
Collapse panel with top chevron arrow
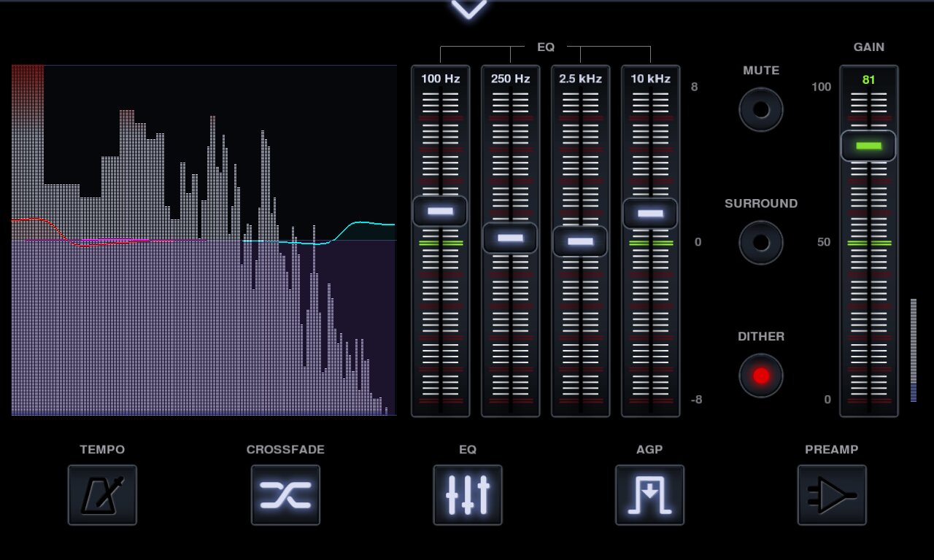pyautogui.click(x=468, y=9)
